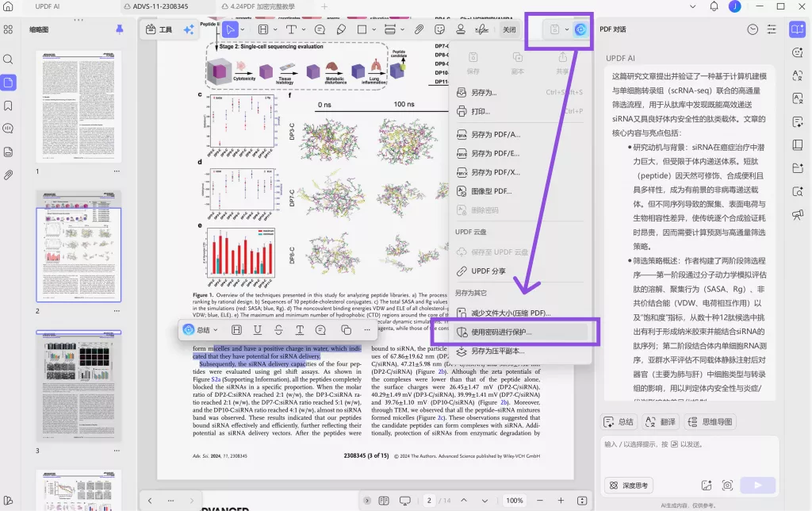The image size is (812, 511).
Task: Select the sticker tool
Action: (x=439, y=29)
